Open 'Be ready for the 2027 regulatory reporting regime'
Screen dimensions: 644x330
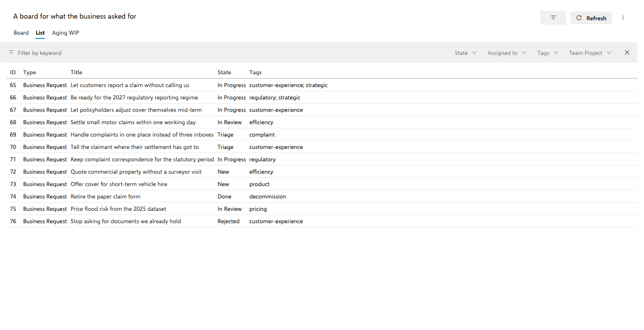[134, 97]
